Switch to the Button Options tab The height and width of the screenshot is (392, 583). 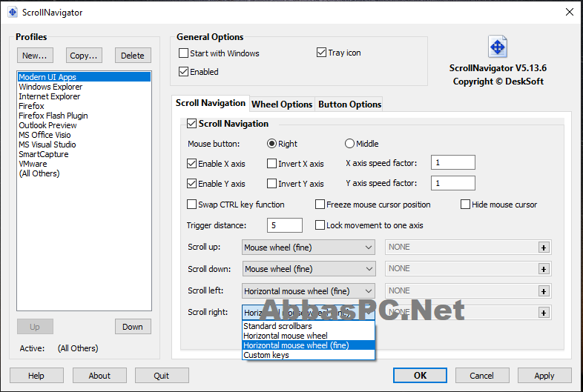(x=350, y=104)
